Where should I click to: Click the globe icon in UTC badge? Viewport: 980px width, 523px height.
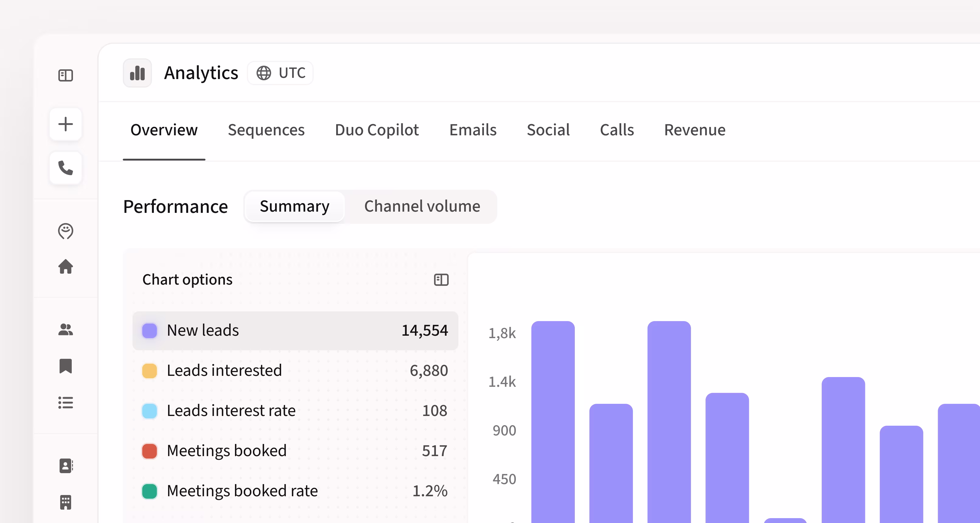tap(264, 73)
